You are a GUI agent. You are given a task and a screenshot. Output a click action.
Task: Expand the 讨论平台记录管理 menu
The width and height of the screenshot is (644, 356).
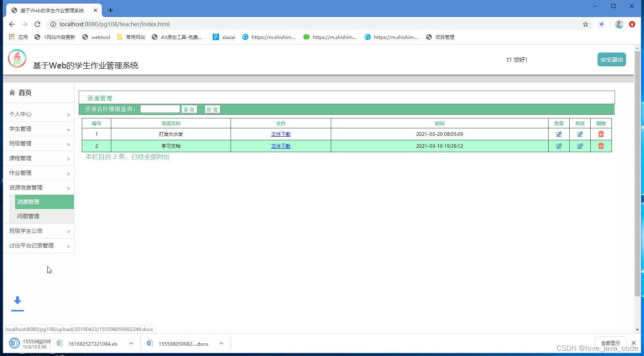tap(39, 246)
